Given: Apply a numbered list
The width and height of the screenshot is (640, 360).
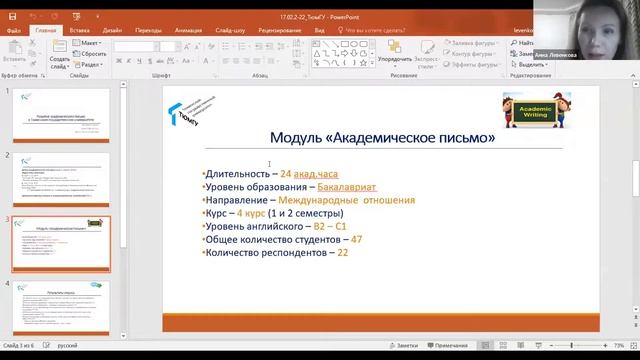Looking at the screenshot, I should point(242,47).
